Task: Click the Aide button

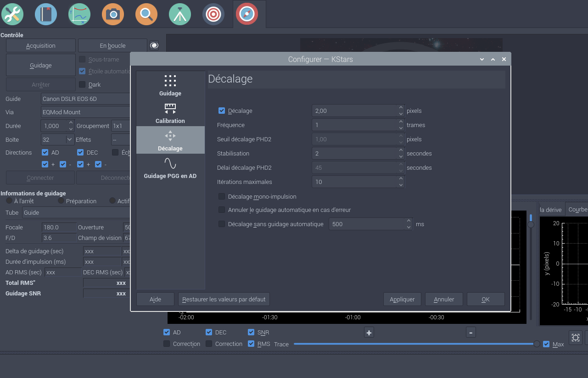Action: click(155, 299)
